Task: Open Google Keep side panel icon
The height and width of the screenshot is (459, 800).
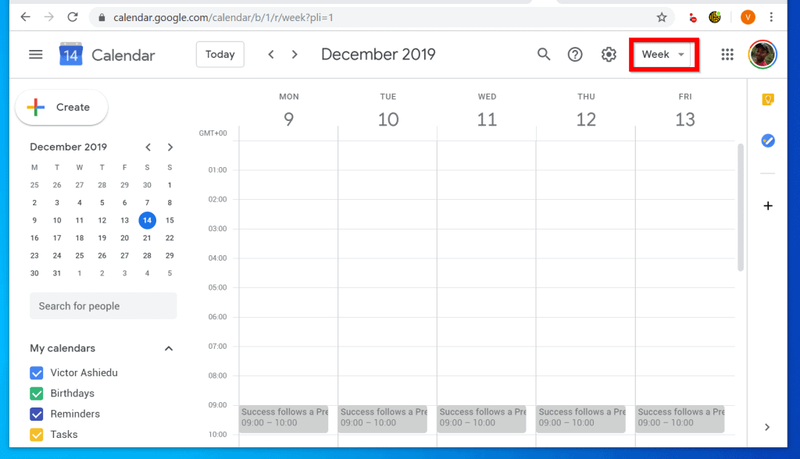Action: (768, 99)
